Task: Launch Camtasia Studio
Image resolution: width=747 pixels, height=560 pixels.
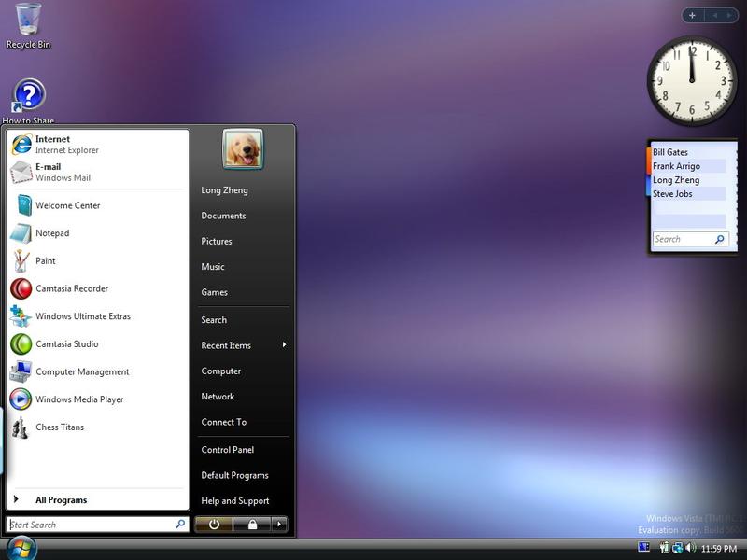Action: click(98, 343)
